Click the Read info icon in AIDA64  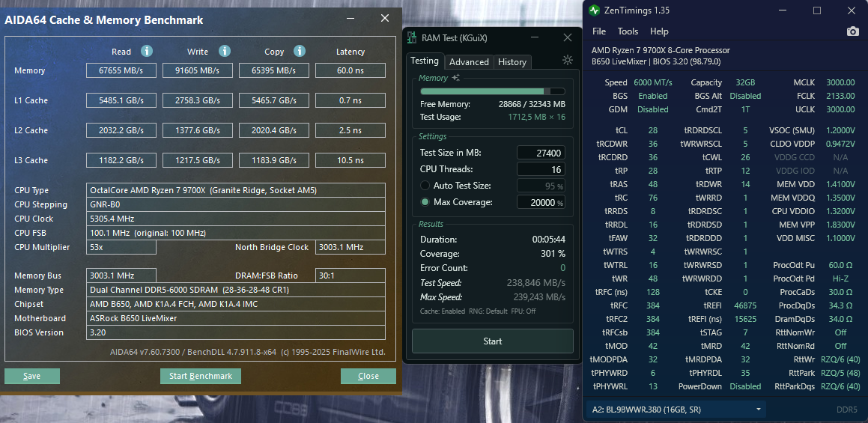pos(146,52)
